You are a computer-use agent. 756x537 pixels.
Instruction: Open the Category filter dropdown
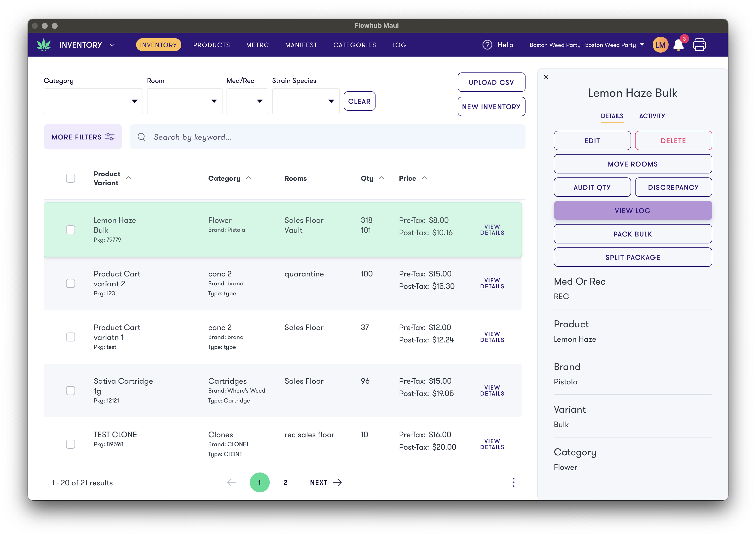(93, 101)
